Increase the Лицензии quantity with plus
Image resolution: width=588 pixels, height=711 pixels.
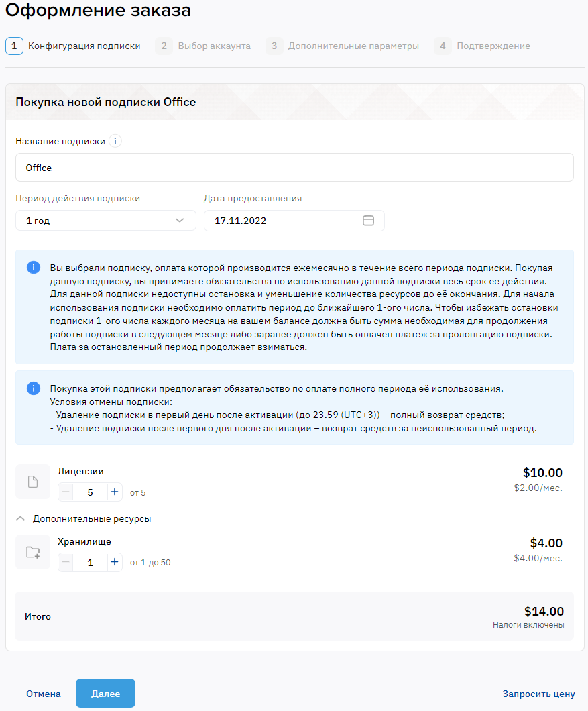coord(115,492)
